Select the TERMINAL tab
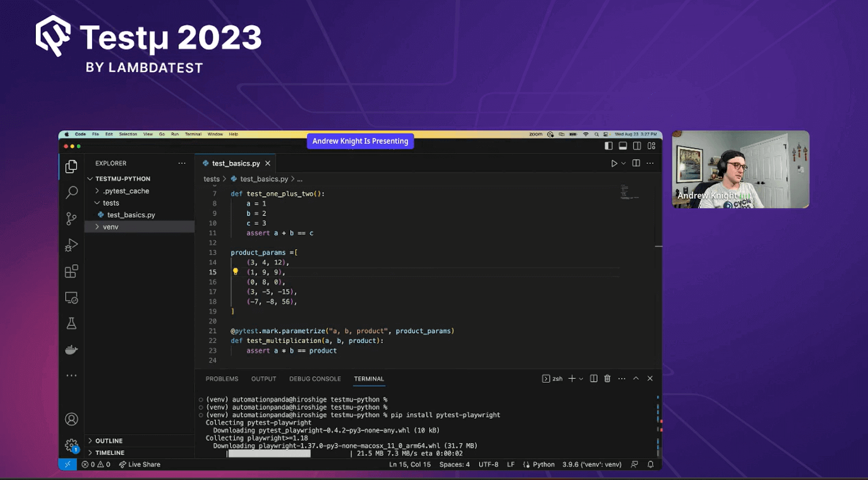868x480 pixels. pos(369,379)
